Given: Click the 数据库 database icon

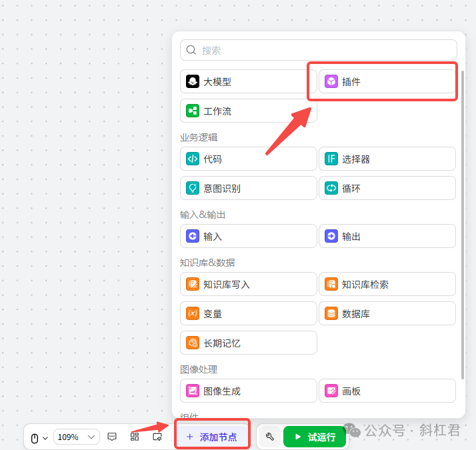Looking at the screenshot, I should (x=331, y=313).
